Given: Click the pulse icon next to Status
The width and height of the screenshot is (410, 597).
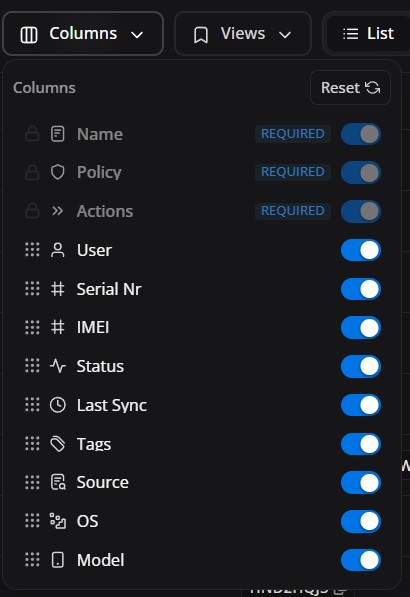Looking at the screenshot, I should coord(57,366).
